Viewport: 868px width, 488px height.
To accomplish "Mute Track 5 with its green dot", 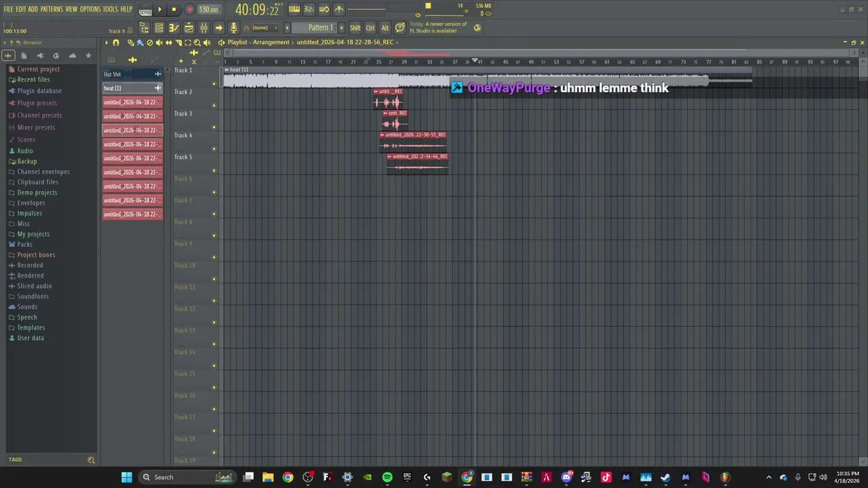I will pyautogui.click(x=214, y=171).
